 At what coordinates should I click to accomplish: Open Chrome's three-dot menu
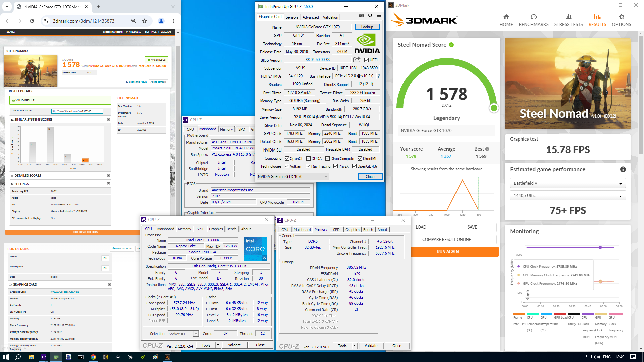173,21
